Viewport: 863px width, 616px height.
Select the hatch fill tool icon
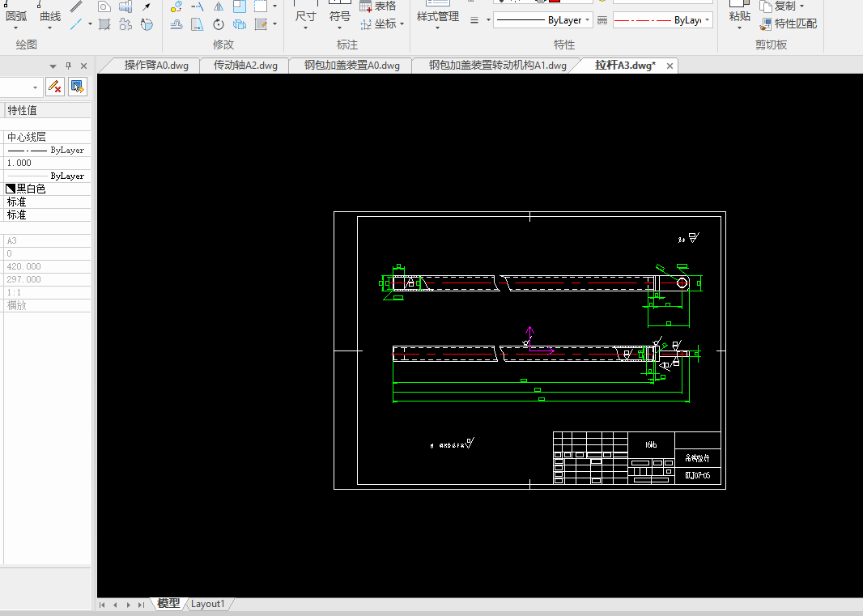(x=104, y=24)
